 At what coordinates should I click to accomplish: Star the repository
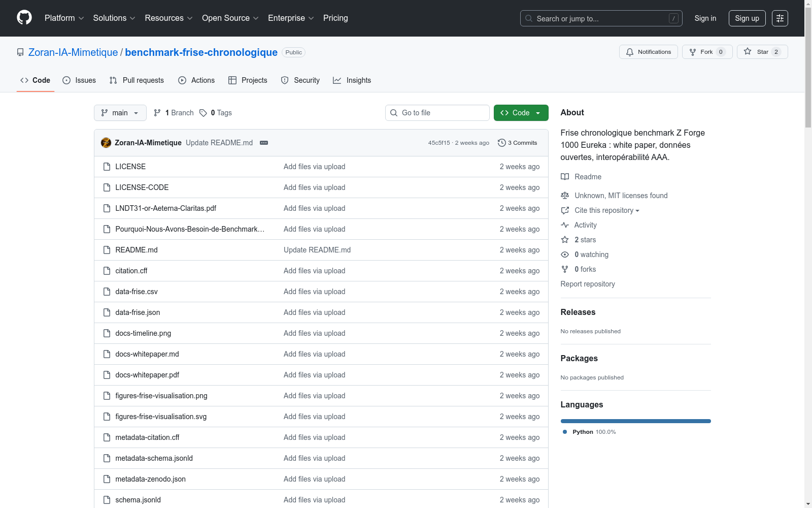point(762,52)
